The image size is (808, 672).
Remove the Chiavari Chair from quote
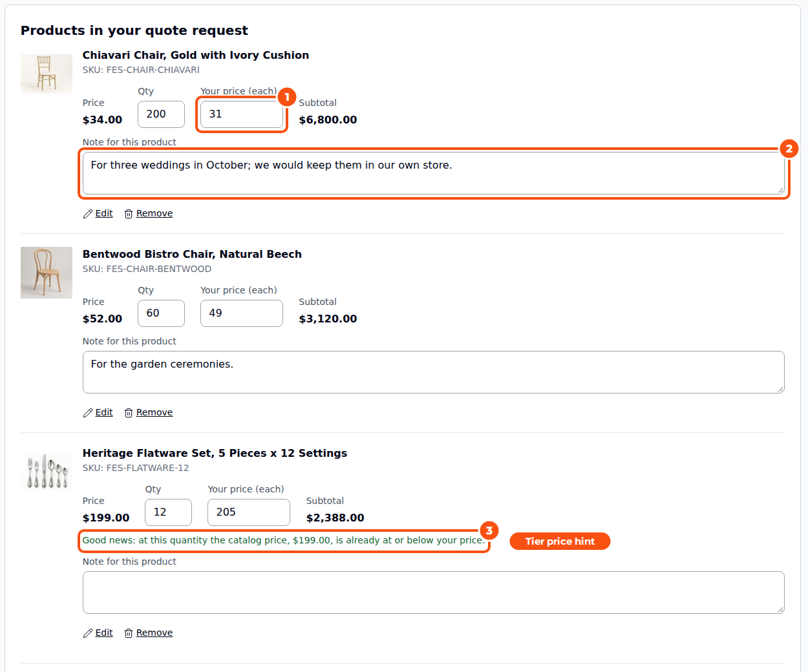click(154, 213)
